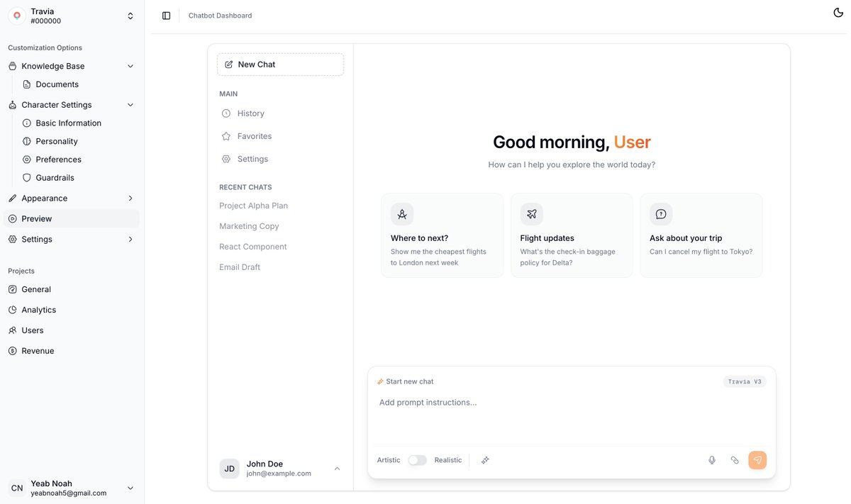
Task: Click the Favorites star icon
Action: tap(226, 136)
